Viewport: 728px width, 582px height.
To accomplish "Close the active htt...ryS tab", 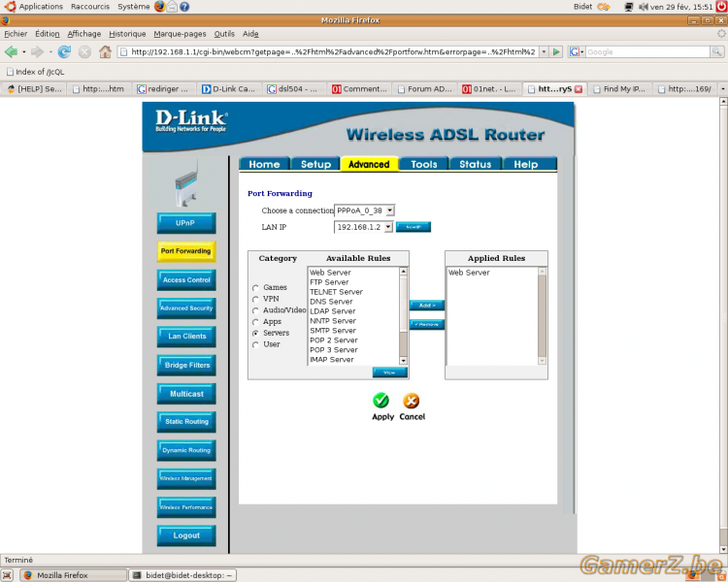I will click(x=579, y=89).
